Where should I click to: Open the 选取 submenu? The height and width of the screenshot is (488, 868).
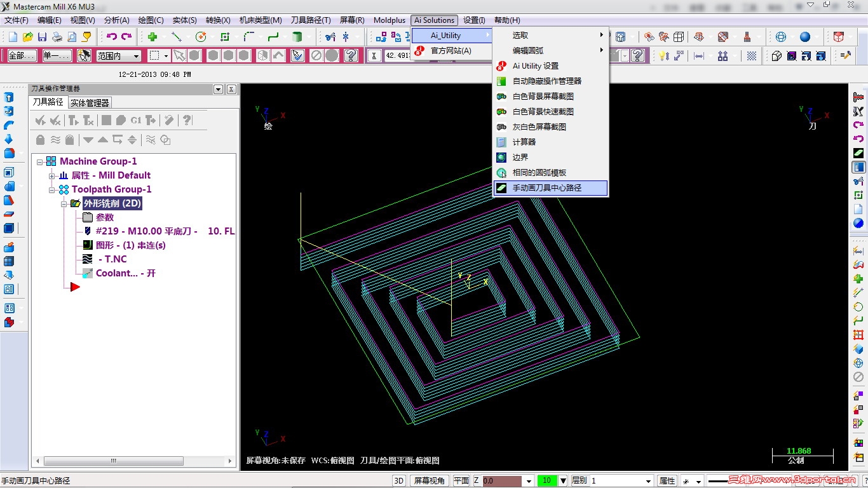pos(551,35)
